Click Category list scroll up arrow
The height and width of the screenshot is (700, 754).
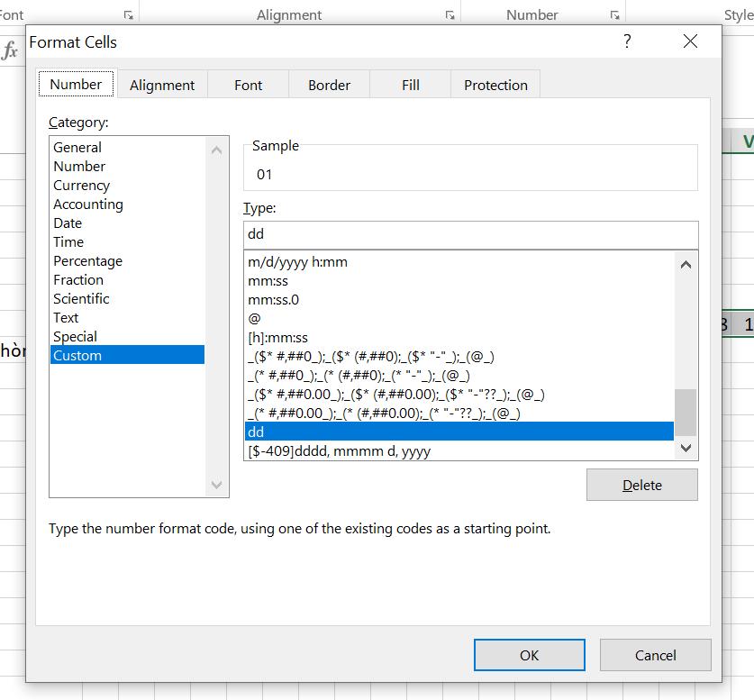point(217,150)
